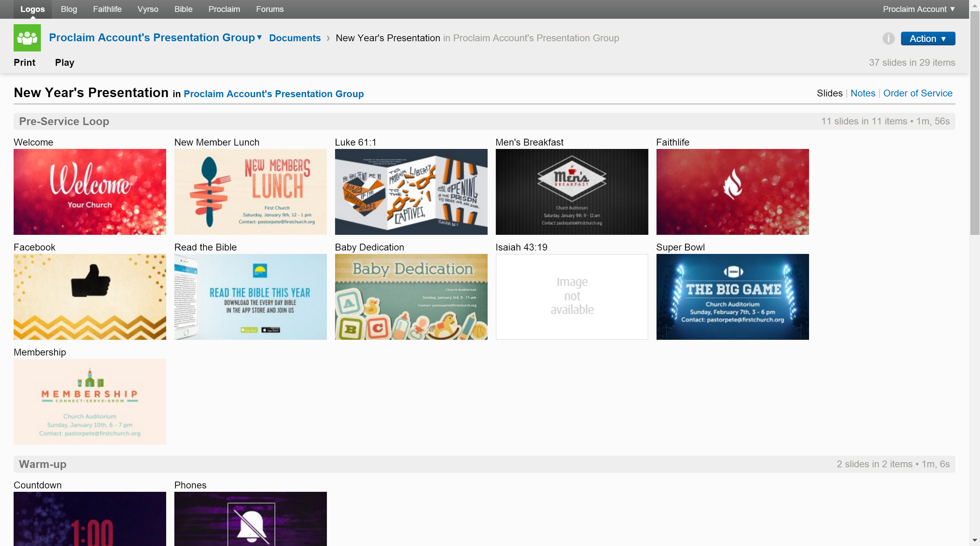980x546 pixels.
Task: Open the Proclaim Account user menu
Action: [x=918, y=9]
